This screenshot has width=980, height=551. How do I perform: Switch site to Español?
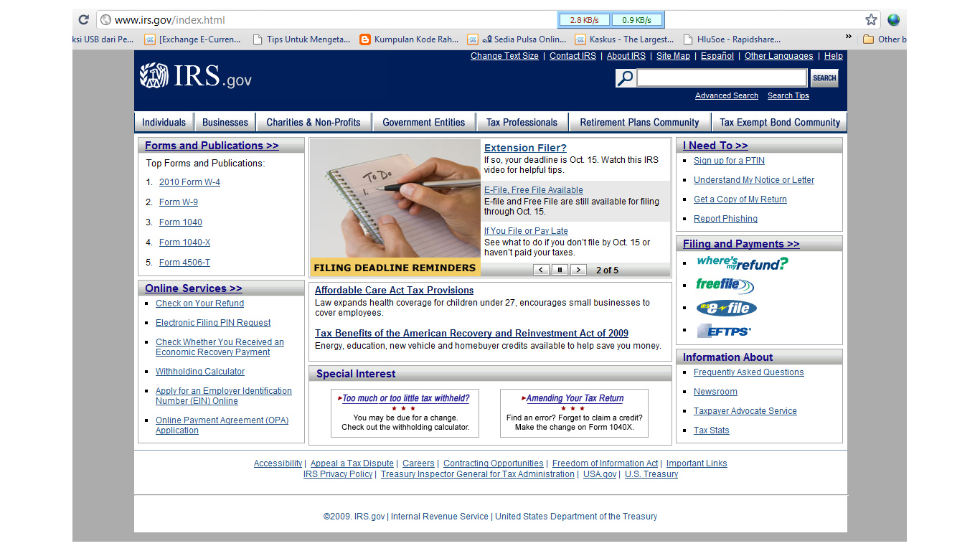pos(717,56)
